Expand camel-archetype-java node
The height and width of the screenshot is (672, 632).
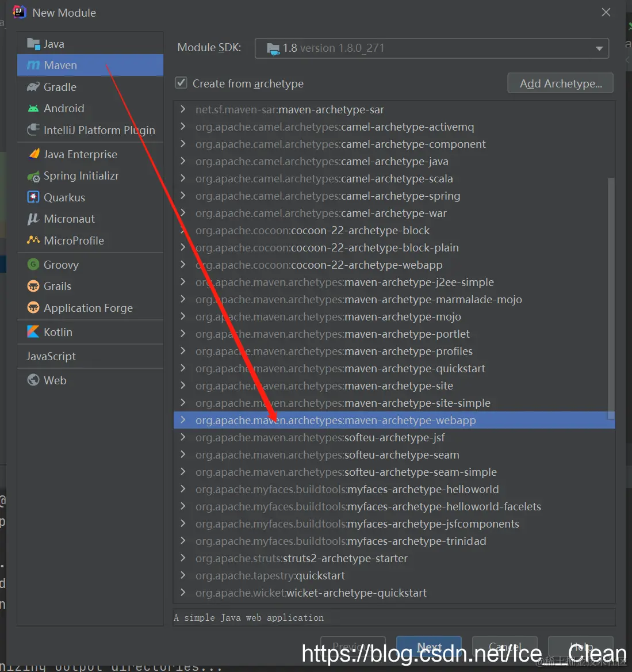183,161
